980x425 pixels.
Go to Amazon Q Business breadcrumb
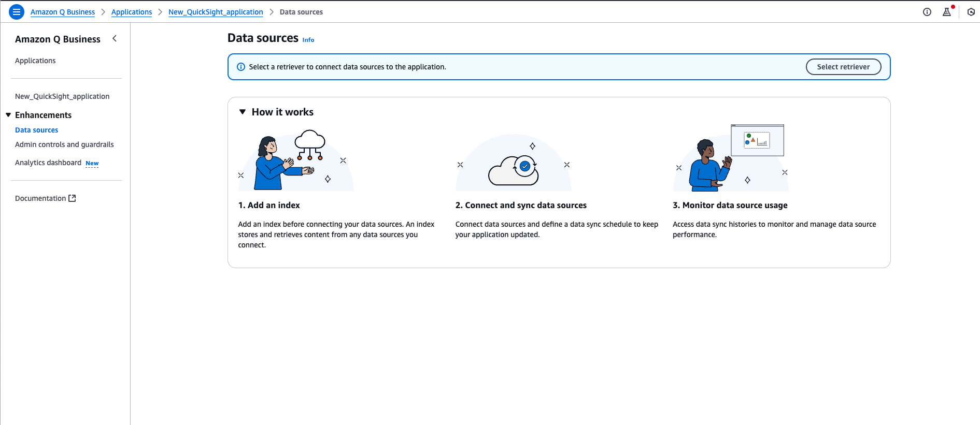63,12
